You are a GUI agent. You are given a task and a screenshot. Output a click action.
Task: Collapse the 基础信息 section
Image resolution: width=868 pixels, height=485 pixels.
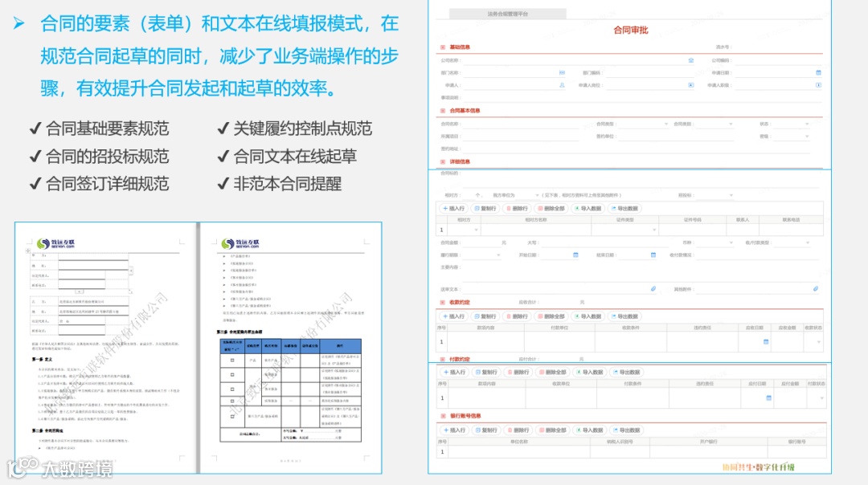[x=443, y=47]
